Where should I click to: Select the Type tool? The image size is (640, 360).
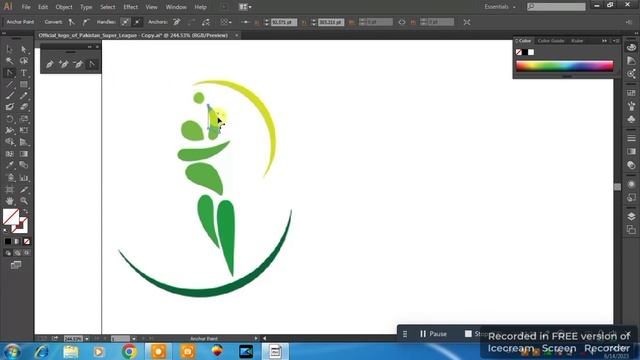click(x=24, y=73)
